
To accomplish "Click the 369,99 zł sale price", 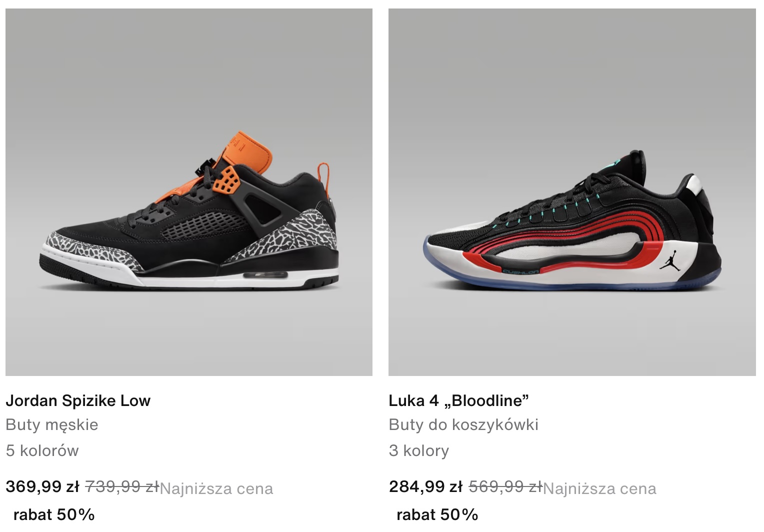I will [x=42, y=486].
